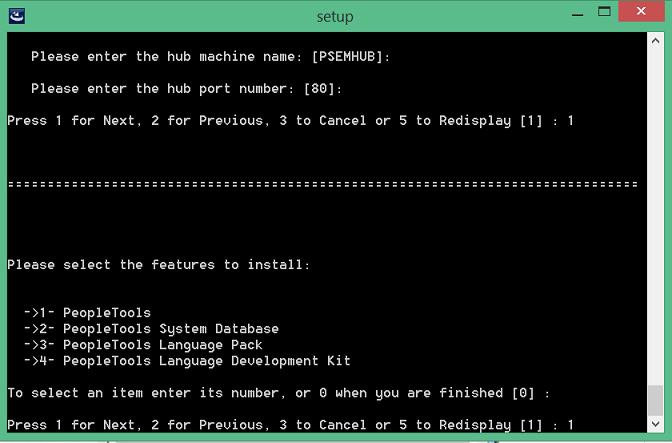Click the first 'Press 1 for Next' prompt line
Screen dimensions: 672x443
coord(290,121)
